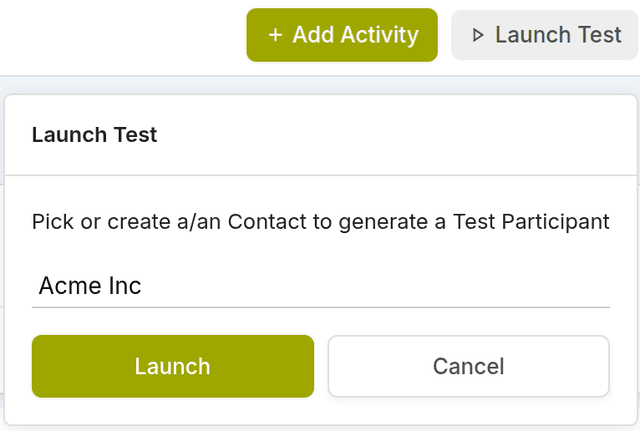Click the Add Activity label text
Screen dimensions: 640x431
(355, 35)
